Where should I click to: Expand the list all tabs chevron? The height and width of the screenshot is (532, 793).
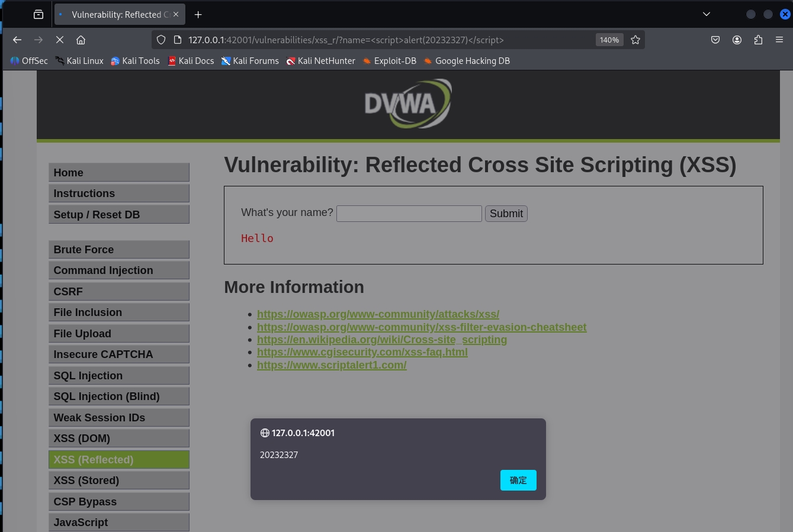click(707, 14)
